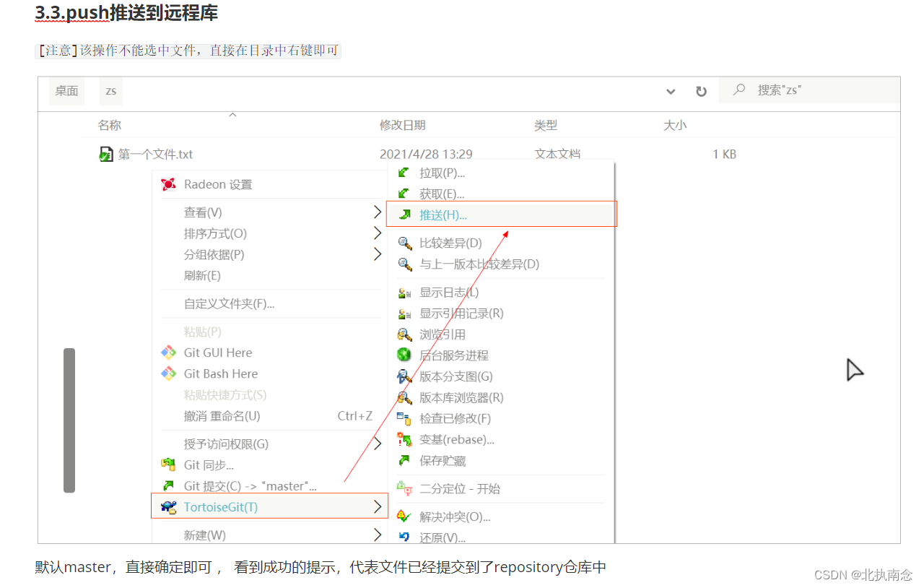Click the 二分定位 - 开始 icon
This screenshot has width=924, height=588.
pyautogui.click(x=404, y=489)
